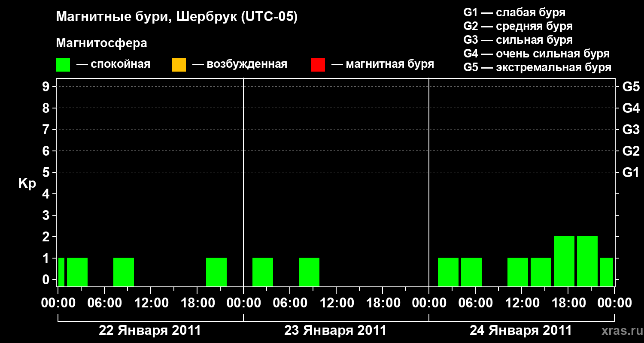Click 'G4 — очень сильная буря' legend line
Screen dimensions: 644x343
click(537, 54)
